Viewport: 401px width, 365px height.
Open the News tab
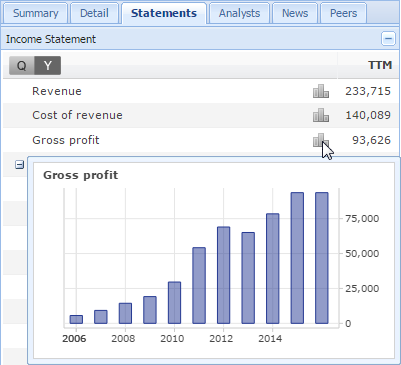(x=295, y=13)
